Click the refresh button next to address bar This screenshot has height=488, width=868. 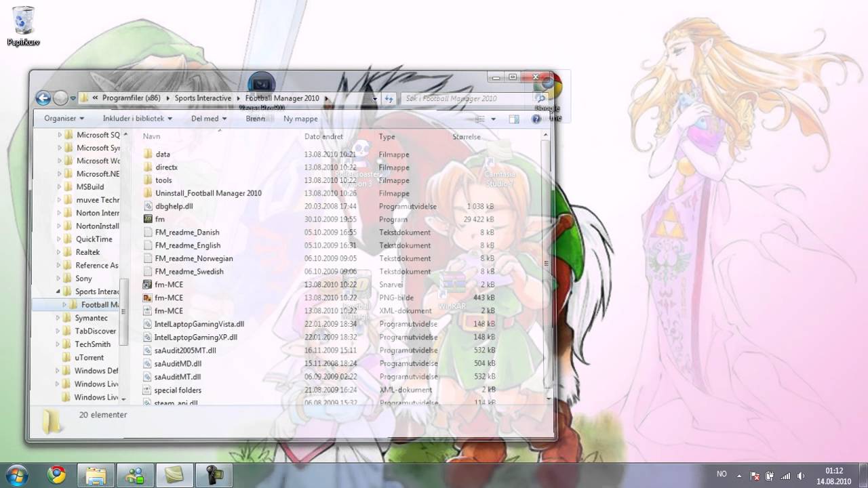[389, 99]
